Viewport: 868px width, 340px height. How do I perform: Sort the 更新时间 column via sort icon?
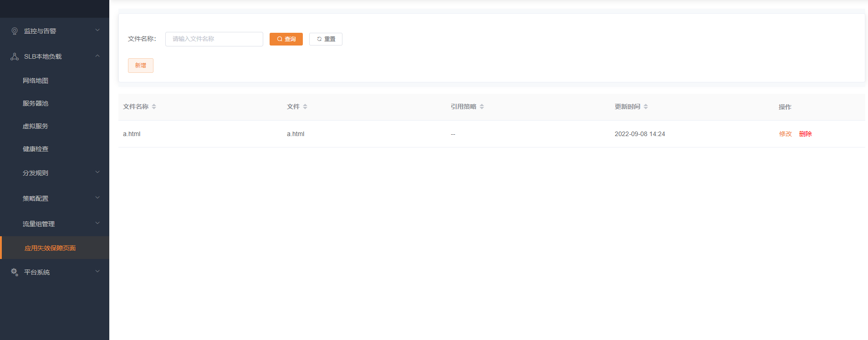646,107
